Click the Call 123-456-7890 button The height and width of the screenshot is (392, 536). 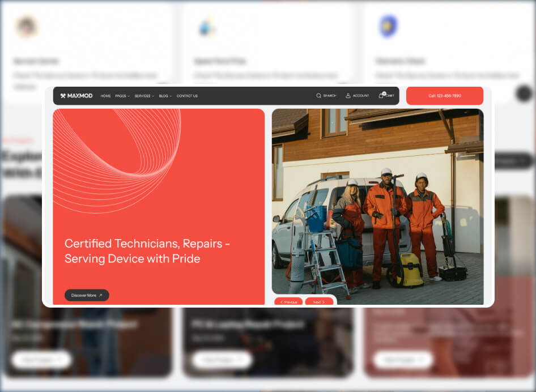pos(444,96)
